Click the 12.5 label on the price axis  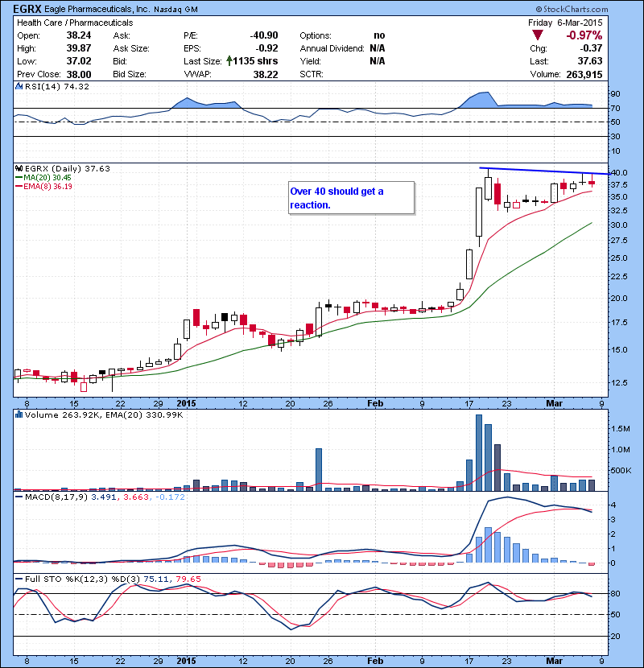pos(619,382)
